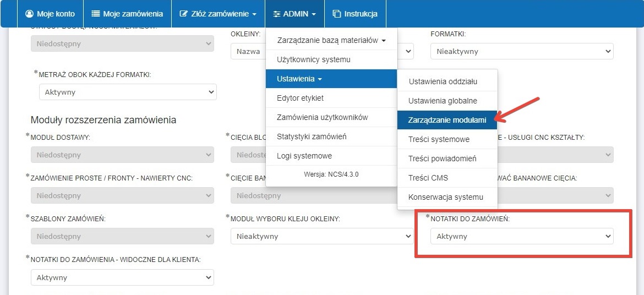Open Moje konto from navbar
644x295 pixels.
[x=50, y=14]
